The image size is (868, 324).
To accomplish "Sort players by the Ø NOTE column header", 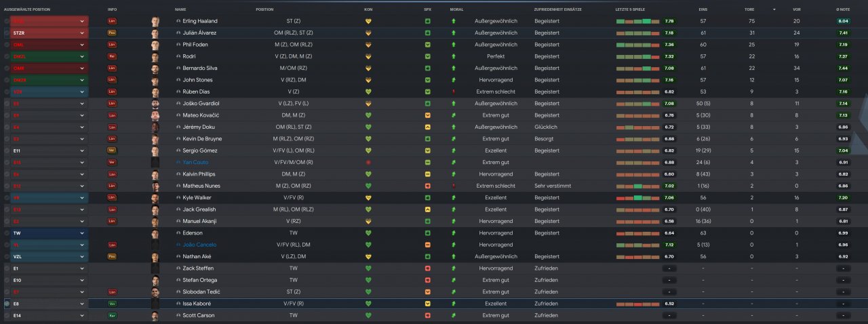I will tap(843, 9).
